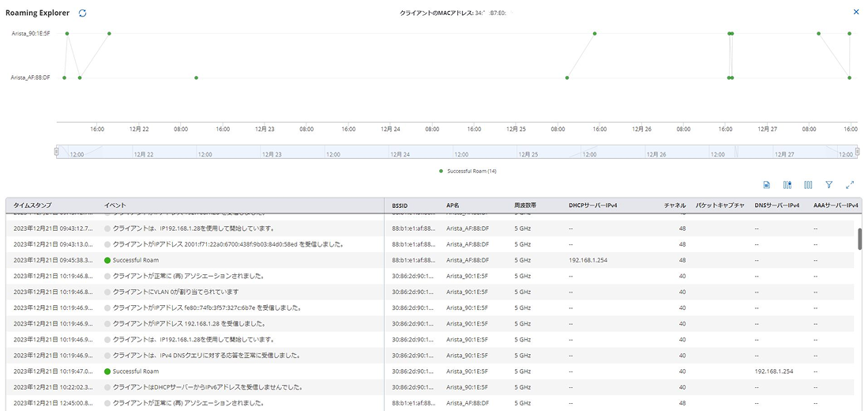Grab the left handle of the time range selector
This screenshot has height=411, width=868.
tap(56, 152)
